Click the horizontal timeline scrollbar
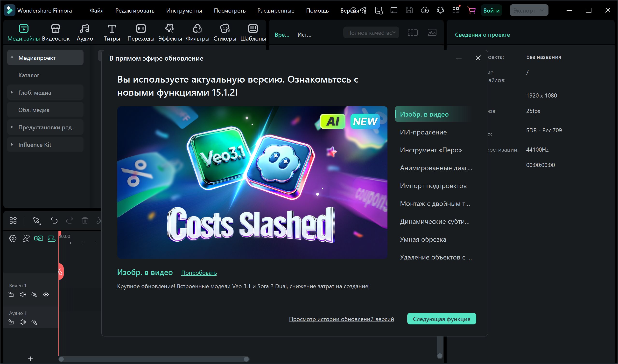This screenshot has width=618, height=364. tap(154, 359)
